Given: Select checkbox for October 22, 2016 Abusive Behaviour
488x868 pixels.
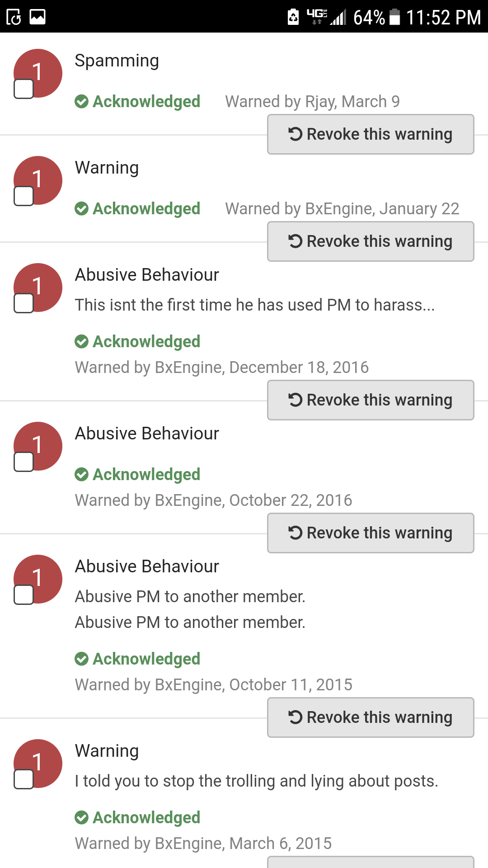Looking at the screenshot, I should (24, 462).
